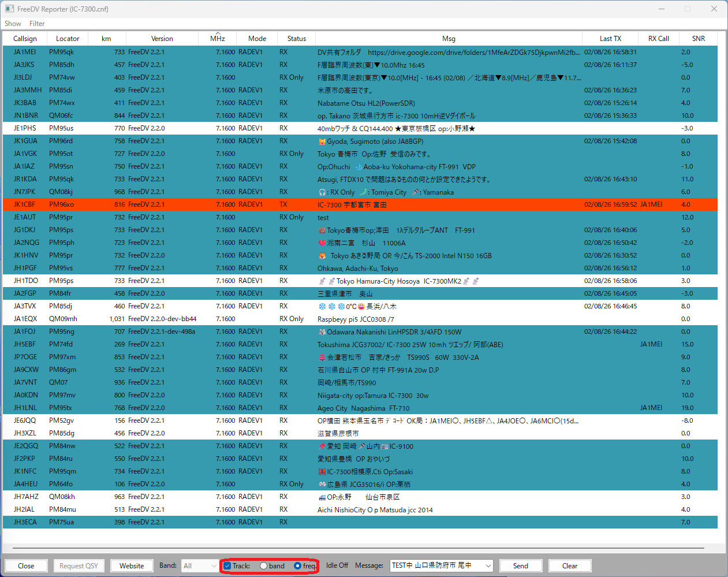Open the Website button

tap(132, 566)
